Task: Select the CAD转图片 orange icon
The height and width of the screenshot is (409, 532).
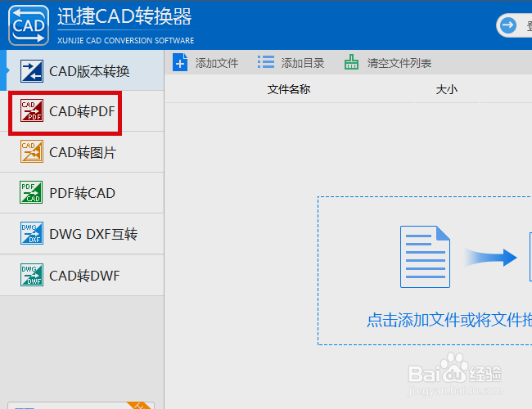Action: [x=32, y=151]
